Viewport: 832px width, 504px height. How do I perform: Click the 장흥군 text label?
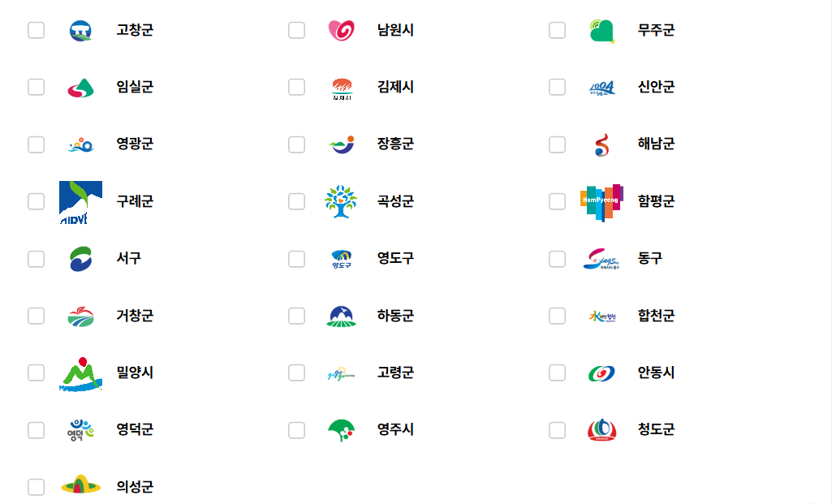[395, 144]
